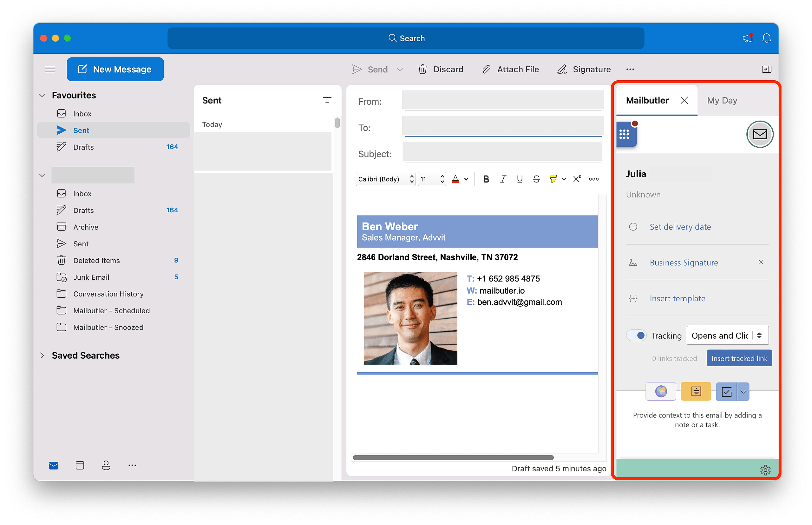The height and width of the screenshot is (525, 812).
Task: Click the superscript icon
Action: (577, 179)
